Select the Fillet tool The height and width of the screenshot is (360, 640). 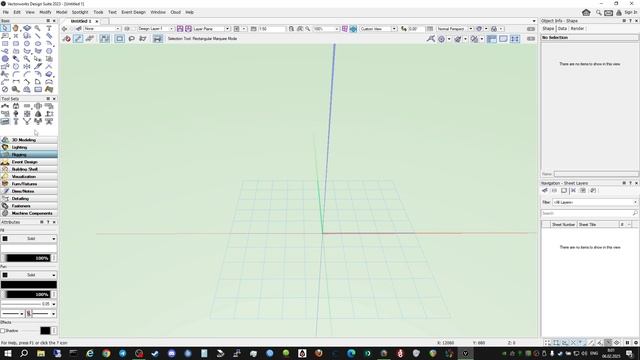pyautogui.click(x=16, y=74)
